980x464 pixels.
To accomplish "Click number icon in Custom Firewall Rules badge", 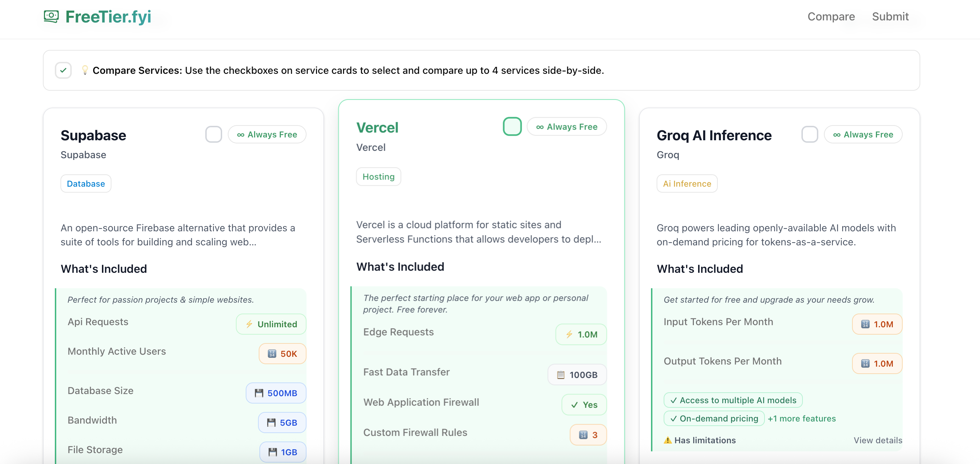I will [583, 435].
